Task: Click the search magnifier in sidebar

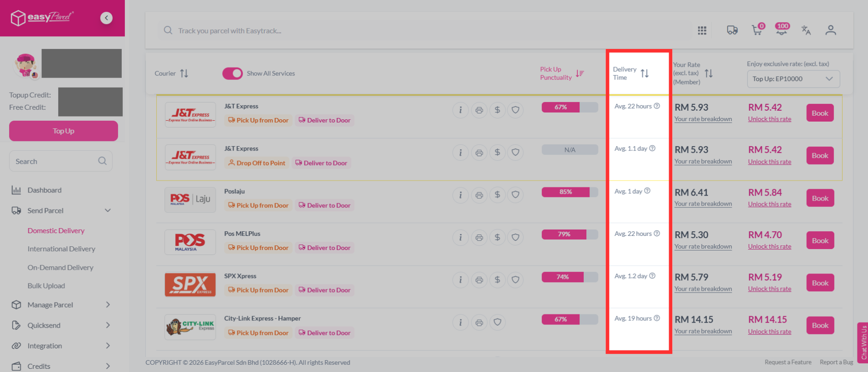Action: [x=102, y=161]
